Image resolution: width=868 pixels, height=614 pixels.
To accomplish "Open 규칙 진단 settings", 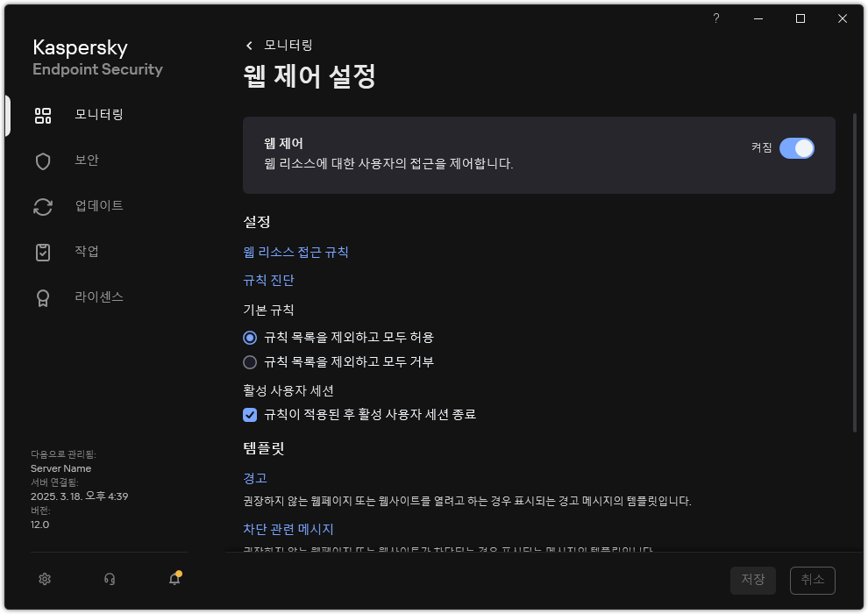I will [x=267, y=281].
